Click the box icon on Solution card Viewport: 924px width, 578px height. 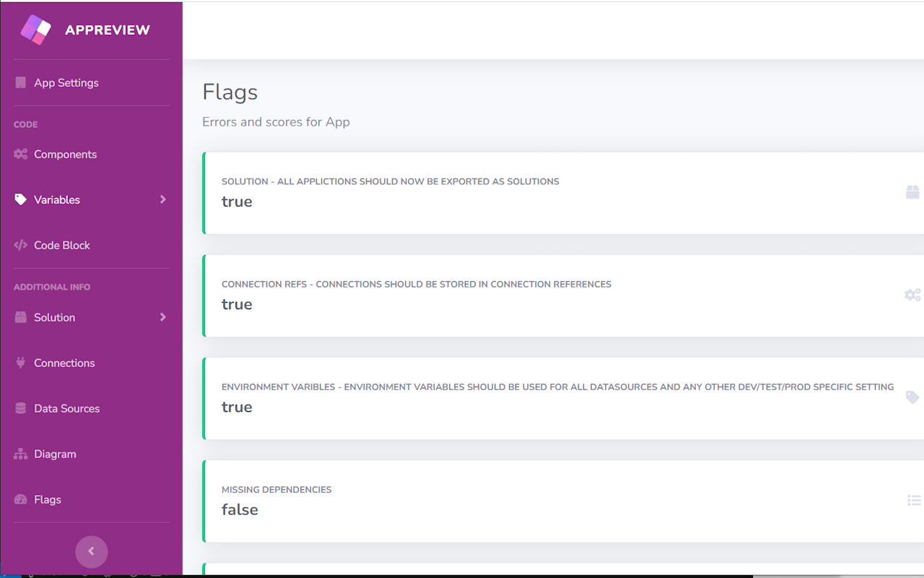pos(912,191)
